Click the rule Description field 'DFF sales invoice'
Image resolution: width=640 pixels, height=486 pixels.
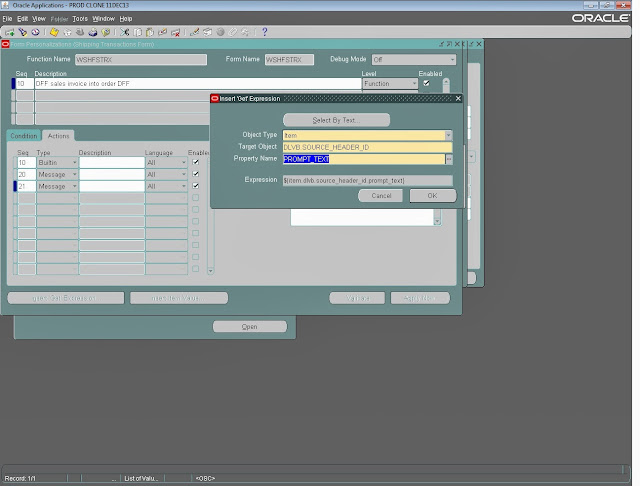click(198, 83)
